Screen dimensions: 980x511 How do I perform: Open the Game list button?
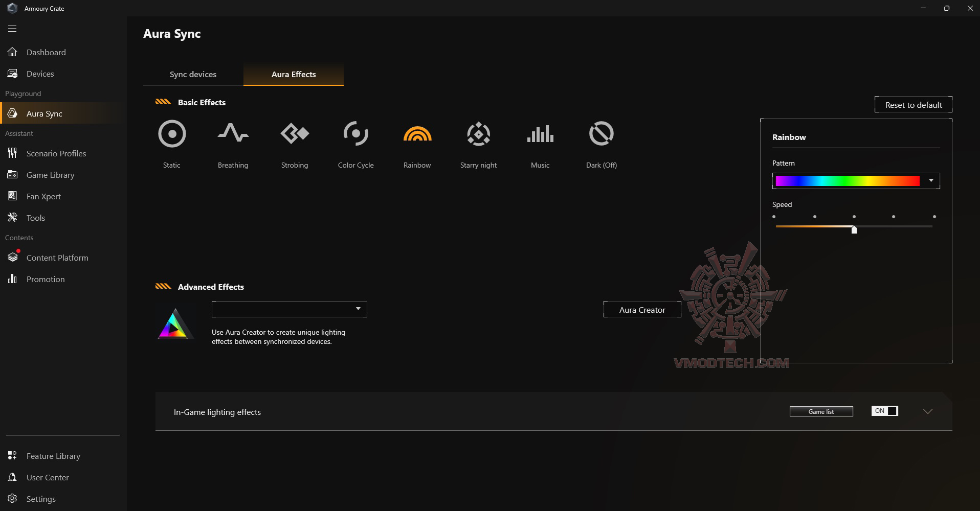[821, 411]
